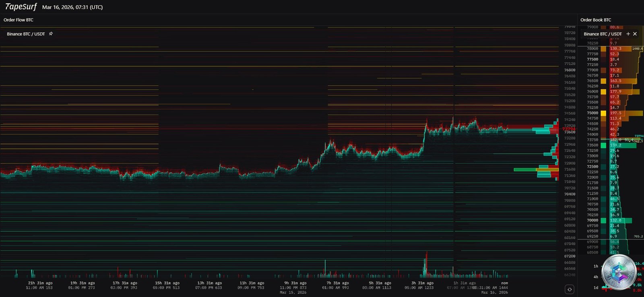644x297 pixels.
Task: Click the 1448.0 cumulative ask depth label
Action: click(638, 49)
